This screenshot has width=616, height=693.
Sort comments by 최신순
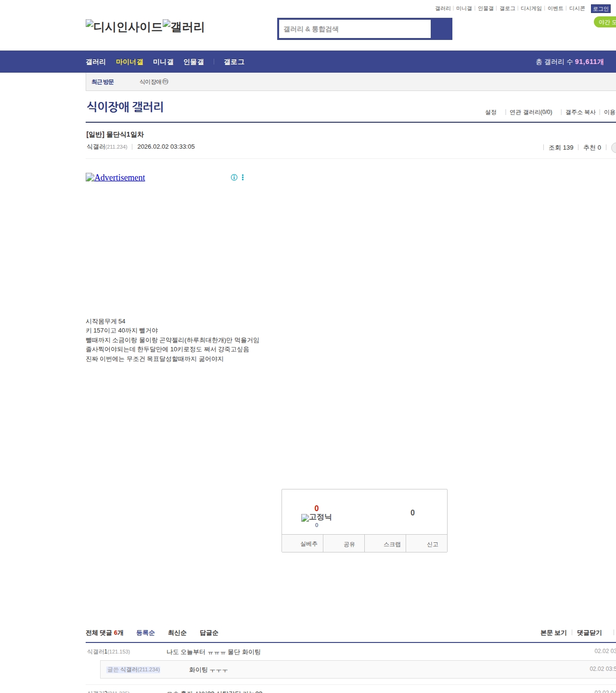point(177,633)
